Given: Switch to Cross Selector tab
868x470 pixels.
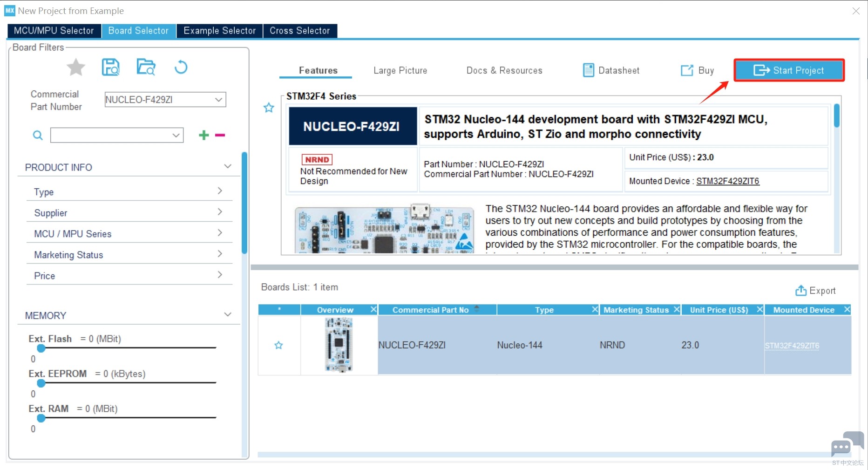Looking at the screenshot, I should tap(300, 31).
